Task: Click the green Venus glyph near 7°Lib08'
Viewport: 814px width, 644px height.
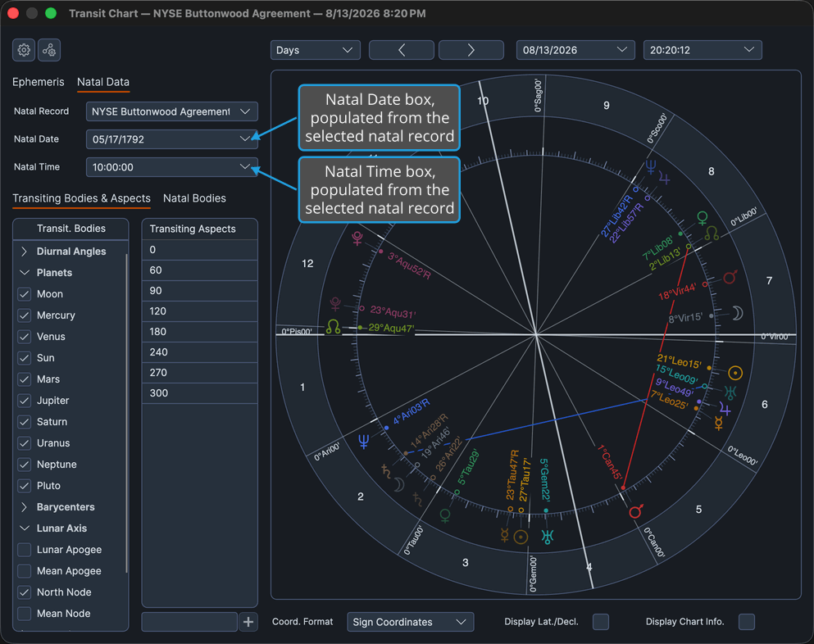Action: point(703,218)
